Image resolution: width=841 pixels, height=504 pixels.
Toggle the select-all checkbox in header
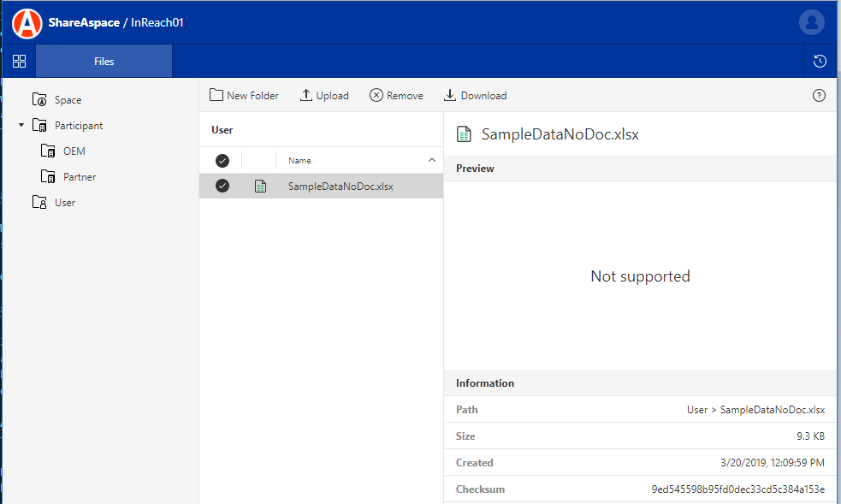(x=222, y=161)
